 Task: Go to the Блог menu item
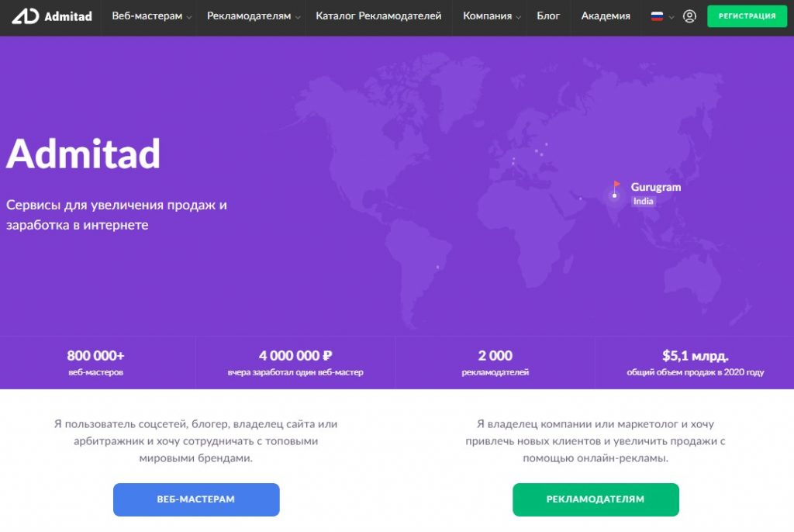click(x=548, y=16)
